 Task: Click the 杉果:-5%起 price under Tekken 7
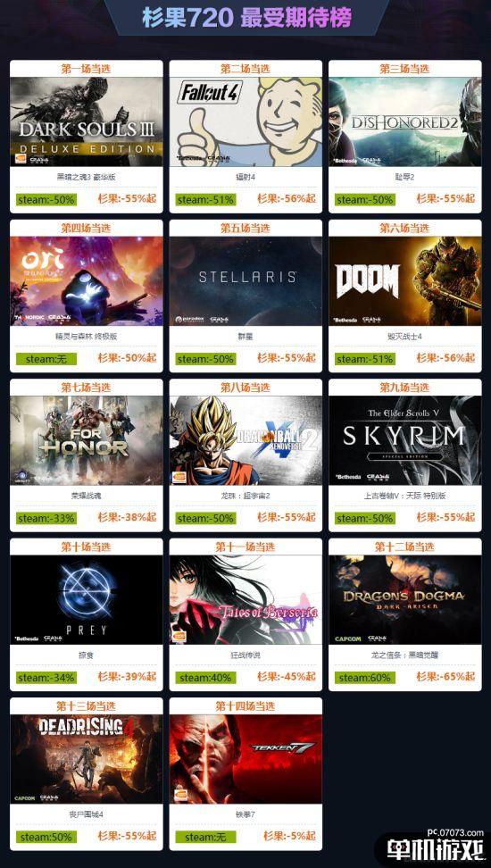click(289, 837)
